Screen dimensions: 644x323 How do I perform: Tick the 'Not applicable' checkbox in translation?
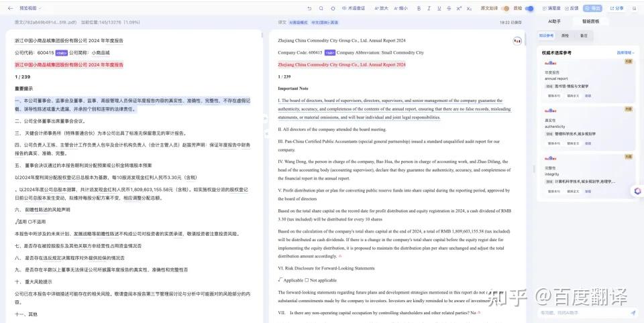(307, 280)
